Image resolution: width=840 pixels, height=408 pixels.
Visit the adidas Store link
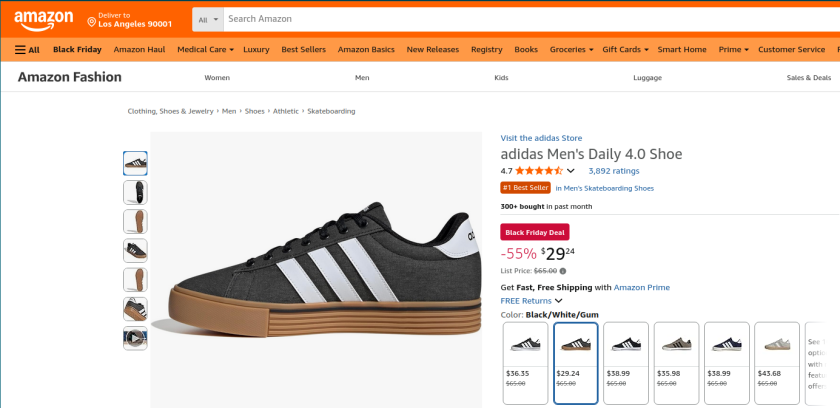click(x=541, y=138)
